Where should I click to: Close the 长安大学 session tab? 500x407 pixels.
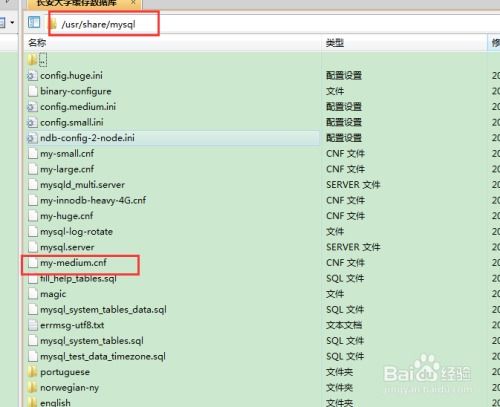pyautogui.click(x=133, y=2)
